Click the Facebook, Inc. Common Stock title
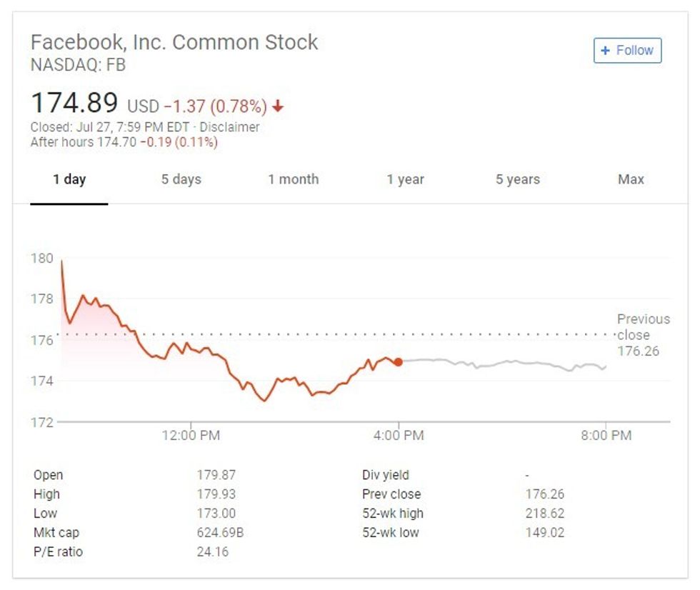 (174, 41)
